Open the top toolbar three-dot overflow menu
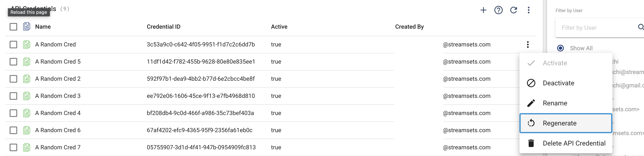Viewport: 644px width, 156px height. pos(528,10)
